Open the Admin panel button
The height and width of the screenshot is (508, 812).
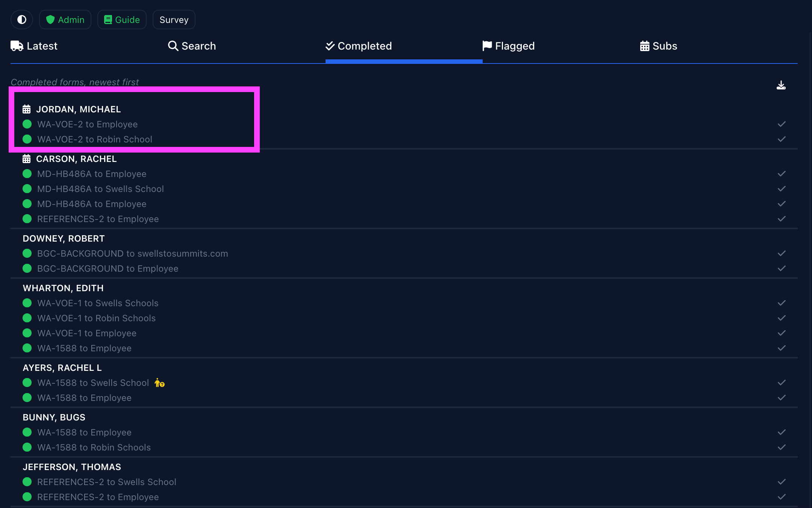pos(65,20)
